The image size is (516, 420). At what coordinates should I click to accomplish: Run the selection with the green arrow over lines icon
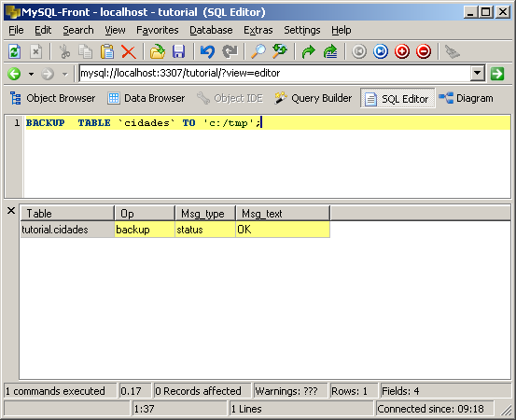(x=330, y=51)
